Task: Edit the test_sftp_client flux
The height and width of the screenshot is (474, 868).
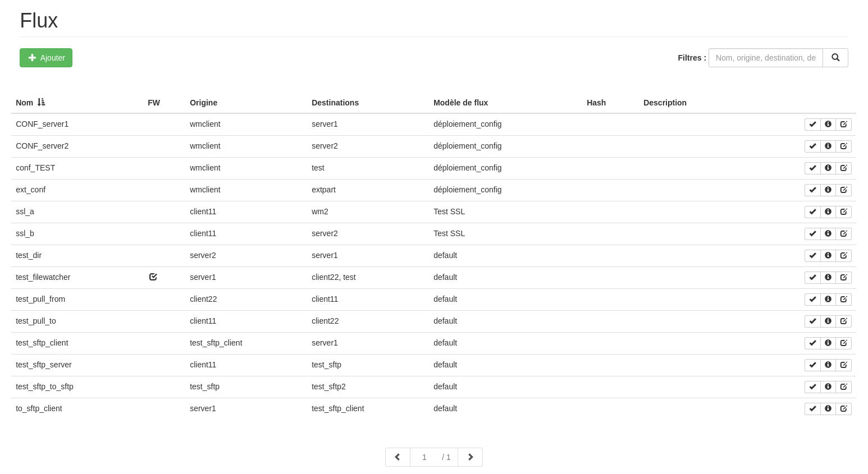Action: [844, 343]
